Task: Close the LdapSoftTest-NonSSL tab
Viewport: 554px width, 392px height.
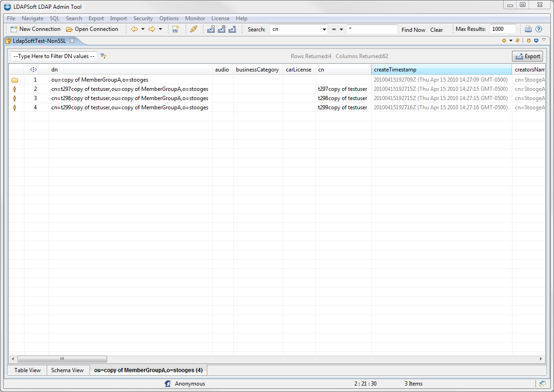Action: pyautogui.click(x=72, y=41)
